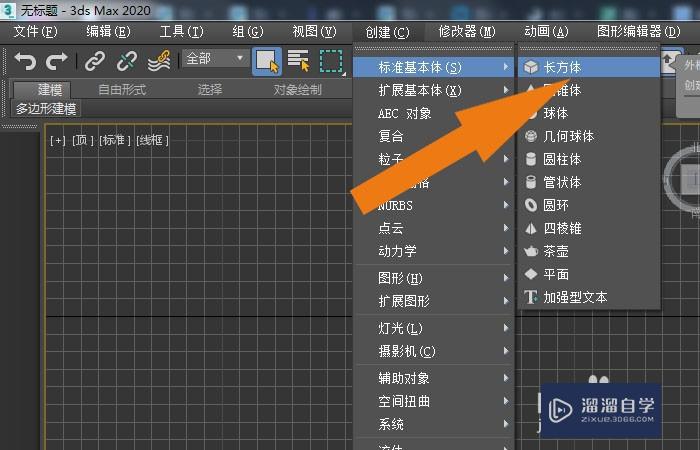This screenshot has height=450, width=700.
Task: Open the 文件(F) menu
Action: click(x=36, y=32)
